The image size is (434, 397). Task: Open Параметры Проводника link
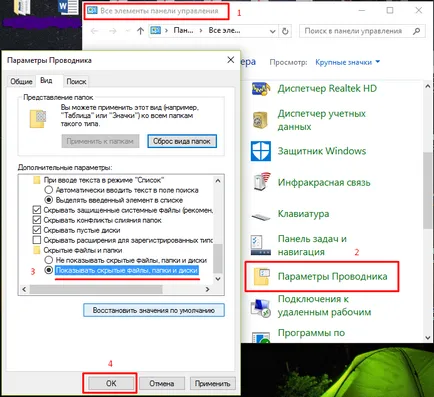[333, 277]
